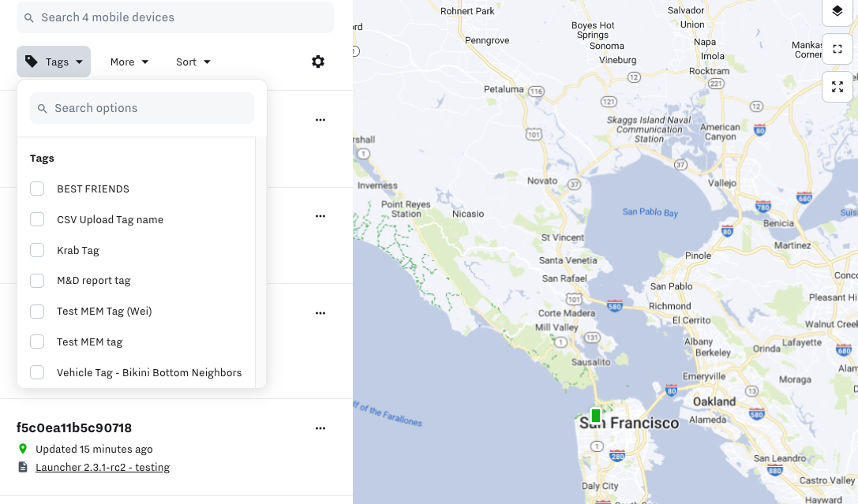Open the map layers icon
Image resolution: width=858 pixels, height=504 pixels.
(837, 11)
